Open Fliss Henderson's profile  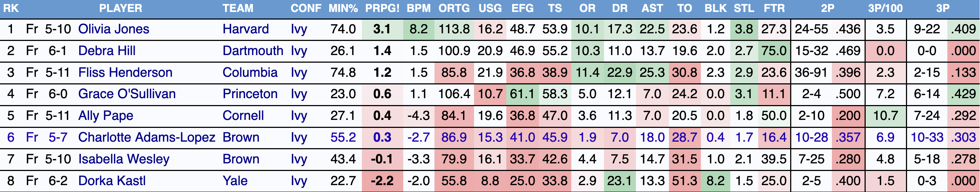125,72
